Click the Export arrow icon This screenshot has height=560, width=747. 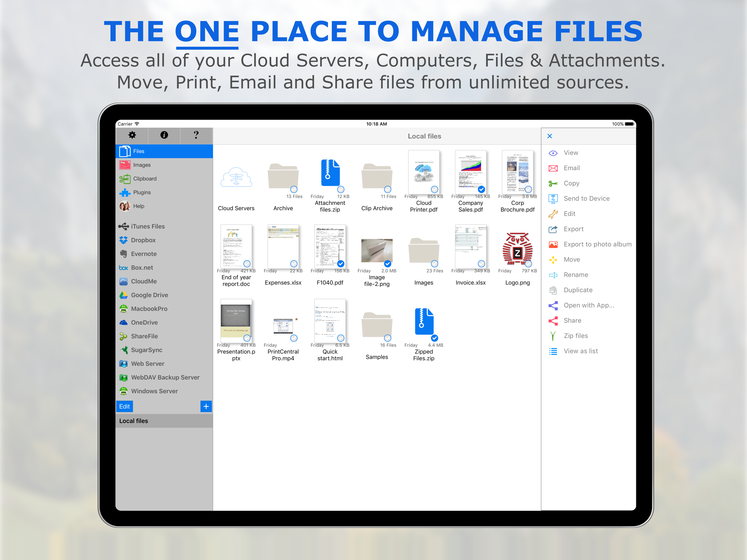[x=553, y=229]
